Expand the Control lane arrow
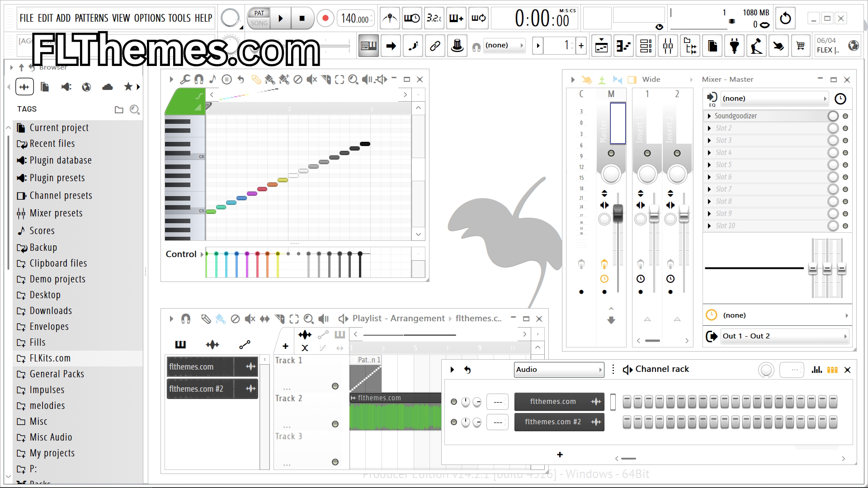Image resolution: width=868 pixels, height=488 pixels. 202,254
